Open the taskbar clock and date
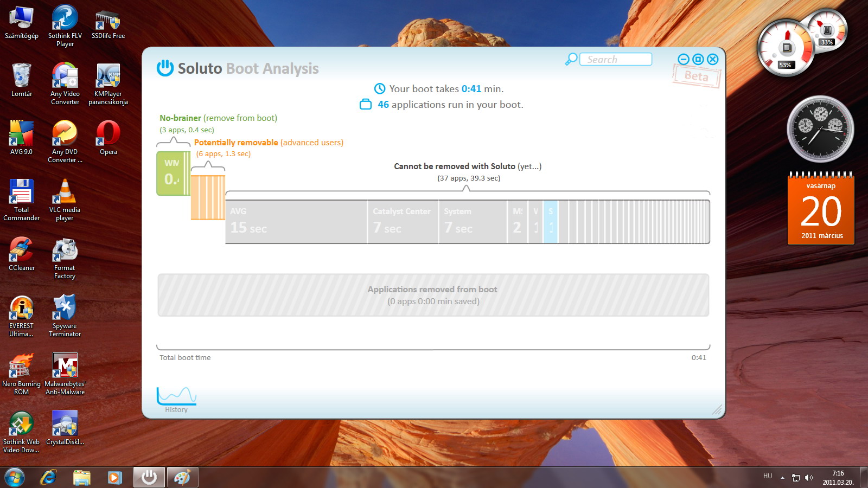Image resolution: width=868 pixels, height=488 pixels. (x=838, y=478)
